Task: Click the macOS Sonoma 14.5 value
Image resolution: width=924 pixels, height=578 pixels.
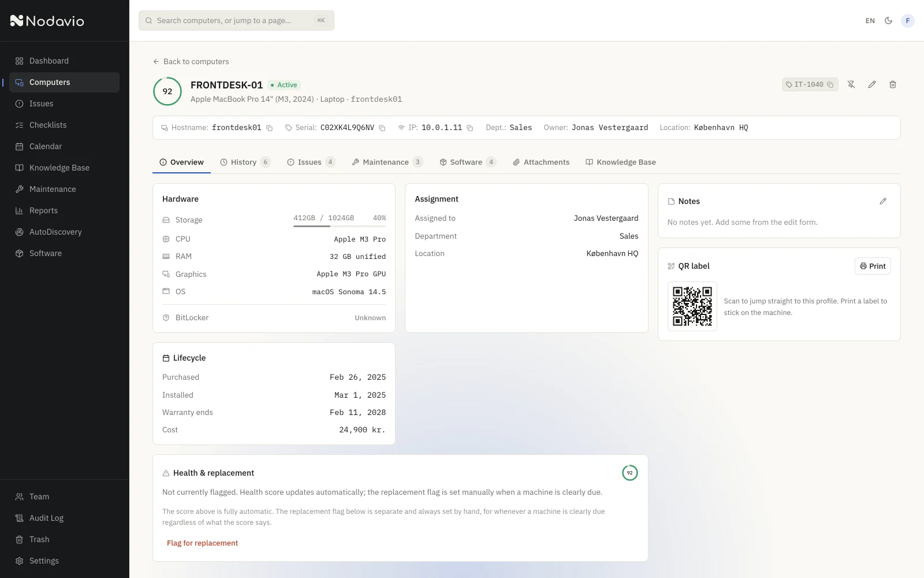Action: pyautogui.click(x=349, y=292)
